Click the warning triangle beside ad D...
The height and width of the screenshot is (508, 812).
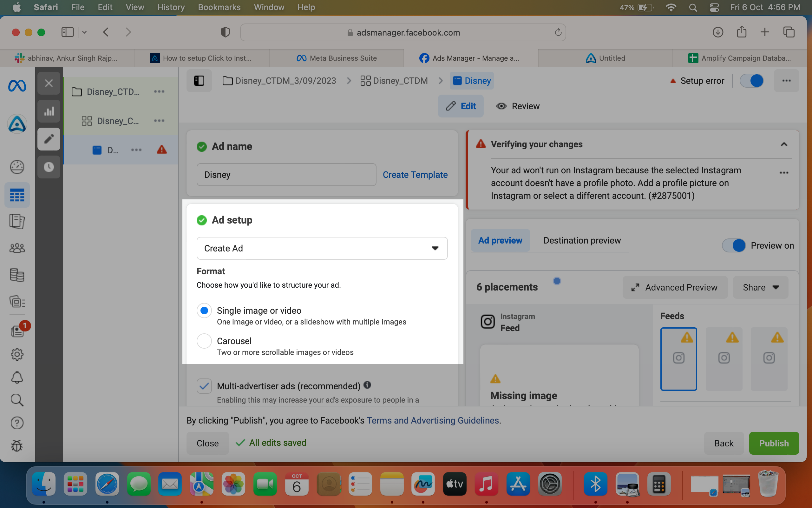click(x=162, y=150)
